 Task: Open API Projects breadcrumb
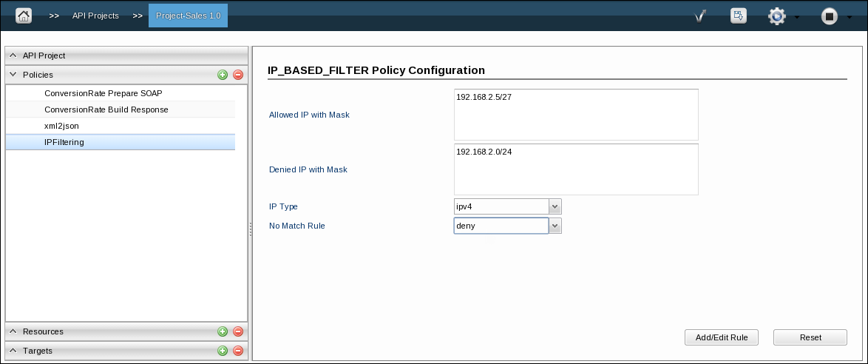pyautogui.click(x=95, y=16)
